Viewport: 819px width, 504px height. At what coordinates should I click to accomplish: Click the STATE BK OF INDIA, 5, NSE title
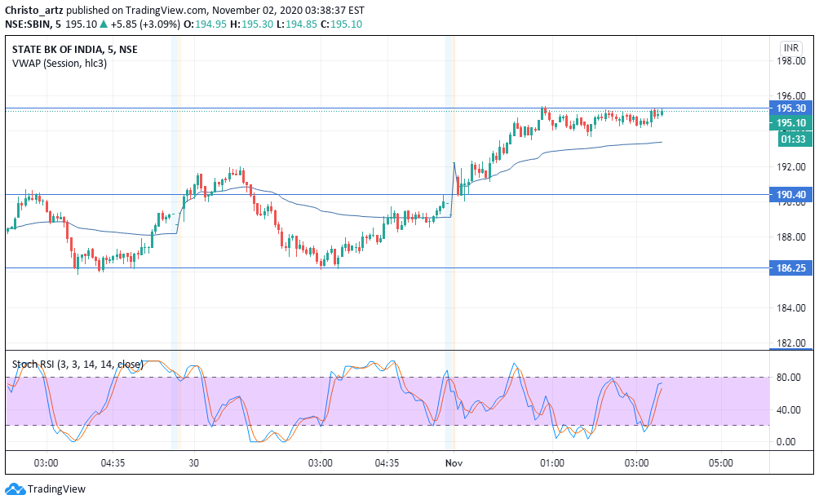75,50
